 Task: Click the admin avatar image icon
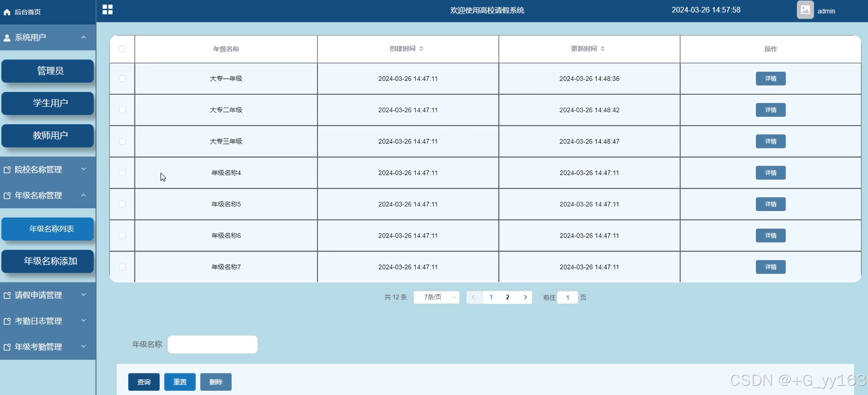[x=805, y=10]
